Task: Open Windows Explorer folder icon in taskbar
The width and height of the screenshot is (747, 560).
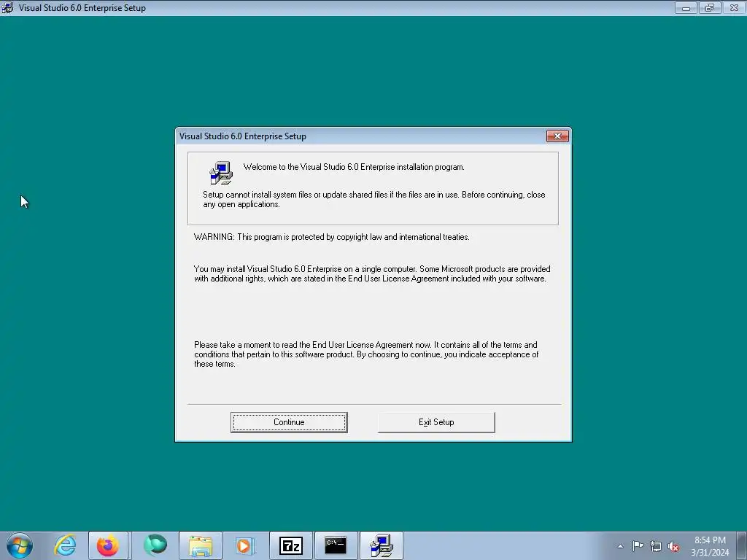Action: click(x=201, y=545)
